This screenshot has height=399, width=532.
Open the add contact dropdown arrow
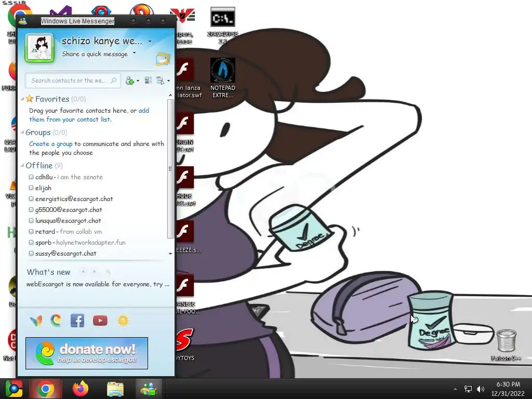pyautogui.click(x=138, y=81)
